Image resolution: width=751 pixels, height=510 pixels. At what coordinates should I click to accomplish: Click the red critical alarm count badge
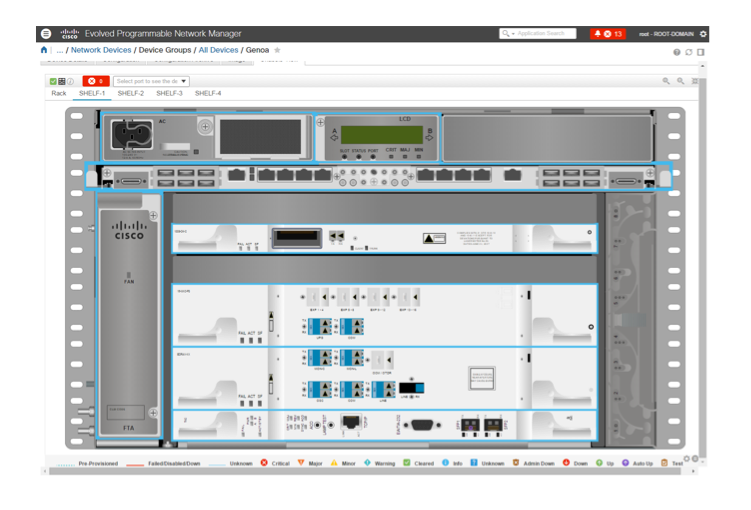pos(96,81)
